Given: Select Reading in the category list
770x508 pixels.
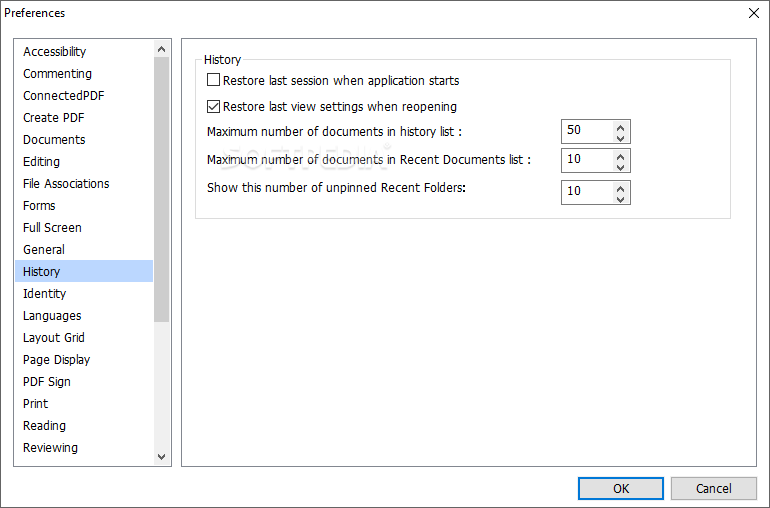Looking at the screenshot, I should pos(84,425).
